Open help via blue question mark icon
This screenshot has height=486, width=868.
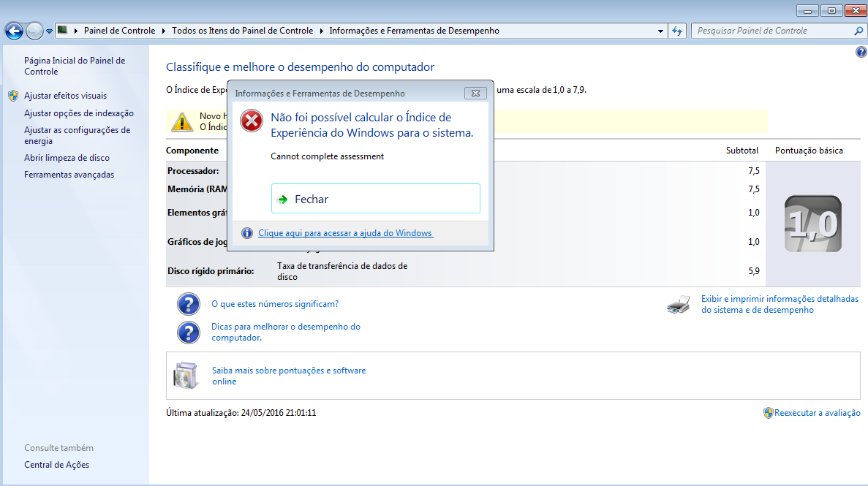(861, 52)
